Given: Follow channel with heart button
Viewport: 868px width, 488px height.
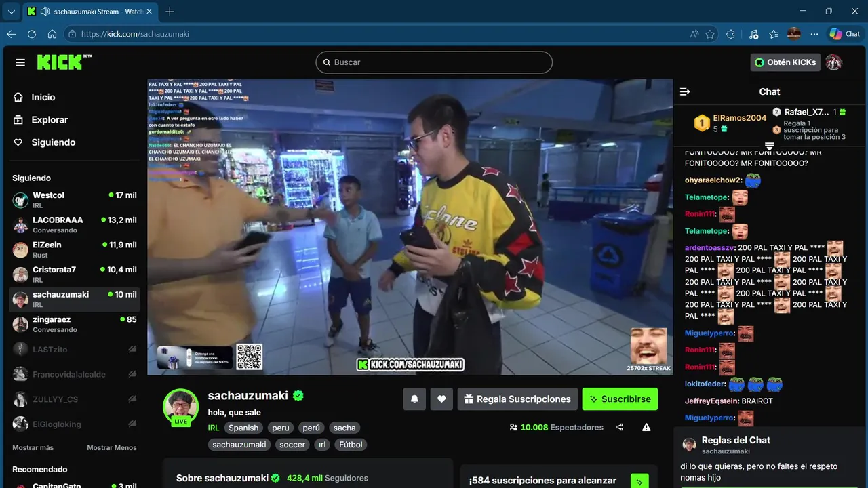Looking at the screenshot, I should pyautogui.click(x=441, y=399).
